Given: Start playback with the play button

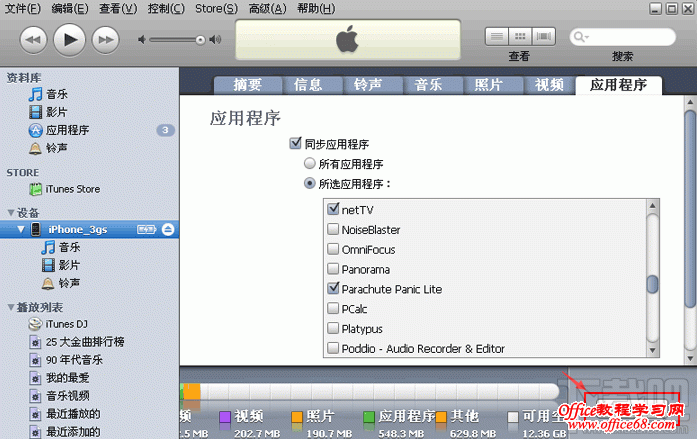Looking at the screenshot, I should coord(69,40).
